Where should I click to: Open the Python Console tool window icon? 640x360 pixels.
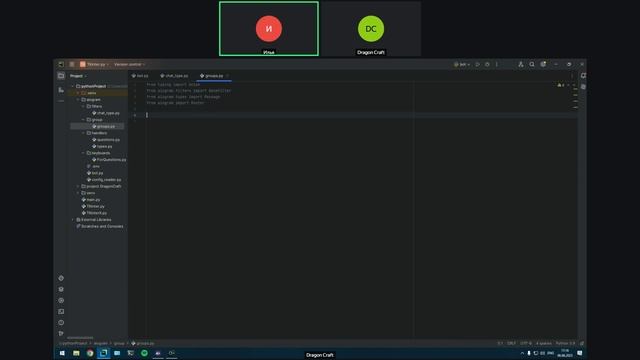point(61,278)
